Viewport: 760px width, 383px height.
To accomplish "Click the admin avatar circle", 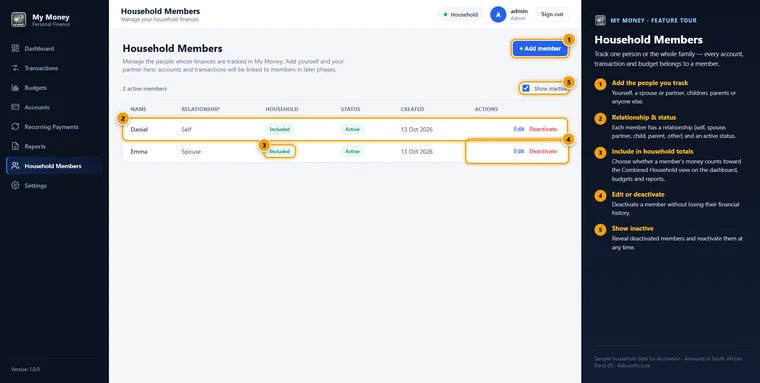I will click(x=498, y=15).
